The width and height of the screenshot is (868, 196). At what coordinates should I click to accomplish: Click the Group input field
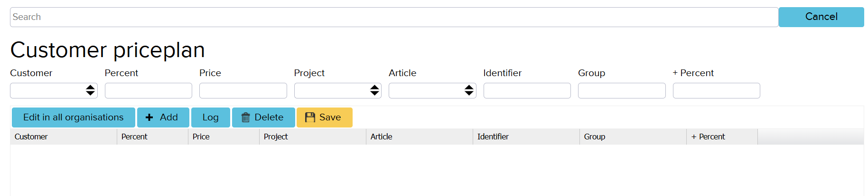click(621, 90)
